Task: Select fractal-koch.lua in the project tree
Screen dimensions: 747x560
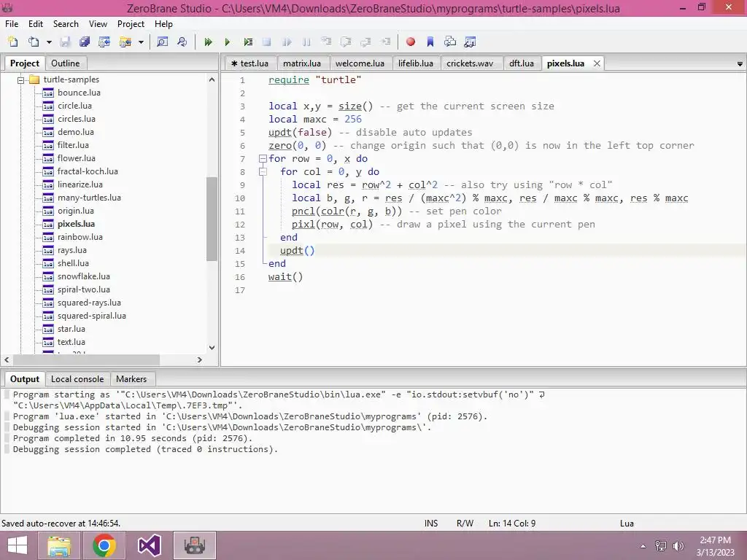Action: tap(88, 171)
